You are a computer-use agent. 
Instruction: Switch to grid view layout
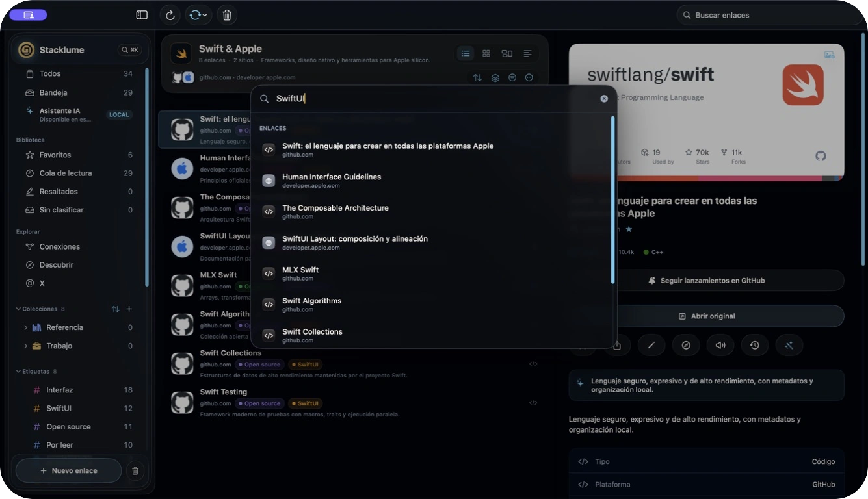click(x=486, y=53)
